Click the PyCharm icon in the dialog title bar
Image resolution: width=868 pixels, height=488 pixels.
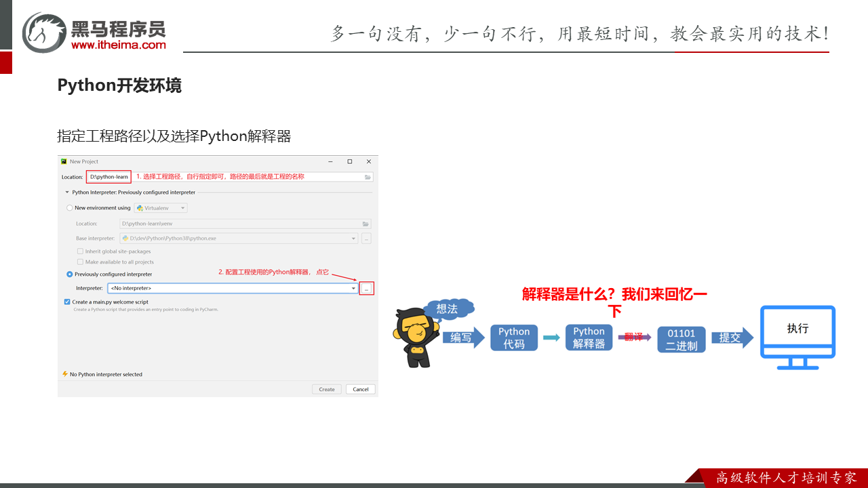(x=64, y=161)
